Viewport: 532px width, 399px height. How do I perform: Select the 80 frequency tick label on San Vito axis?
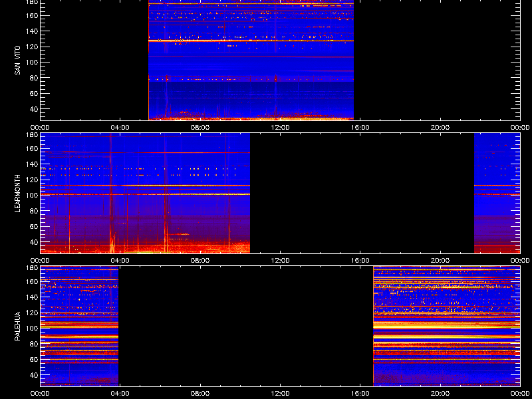tap(35, 78)
